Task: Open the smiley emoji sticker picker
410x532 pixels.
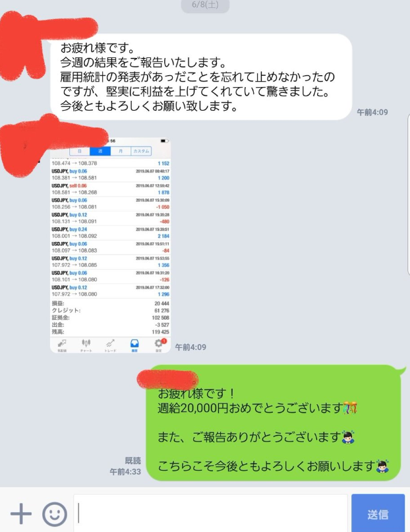Action: 55,514
